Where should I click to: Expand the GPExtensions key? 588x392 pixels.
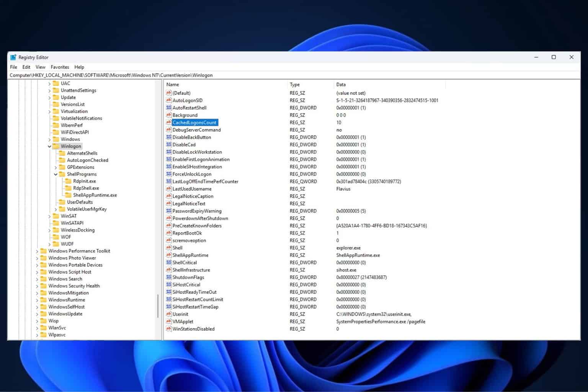56,167
